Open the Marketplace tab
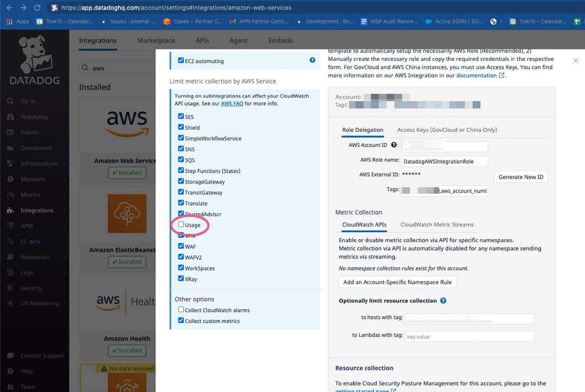 tap(156, 40)
